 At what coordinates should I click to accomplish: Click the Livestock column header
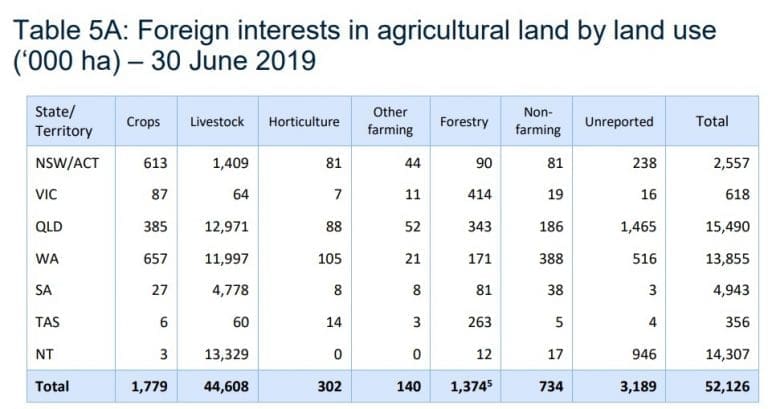click(217, 121)
